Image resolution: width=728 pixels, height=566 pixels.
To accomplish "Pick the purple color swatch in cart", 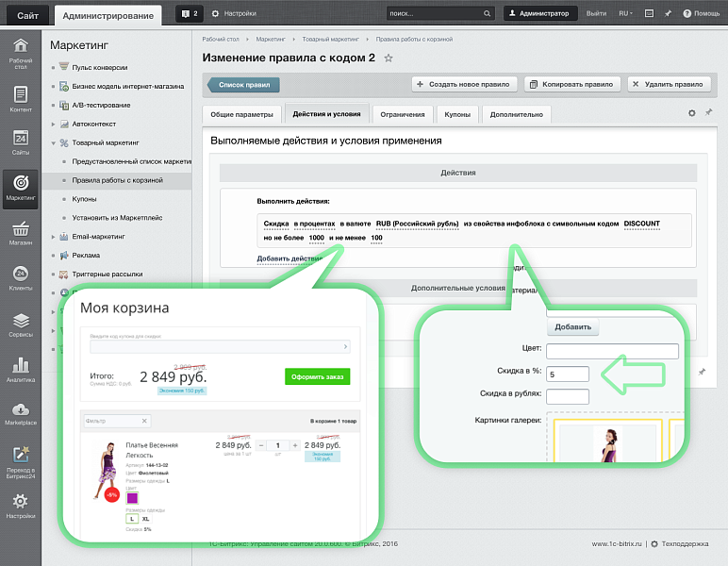I will 132,497.
